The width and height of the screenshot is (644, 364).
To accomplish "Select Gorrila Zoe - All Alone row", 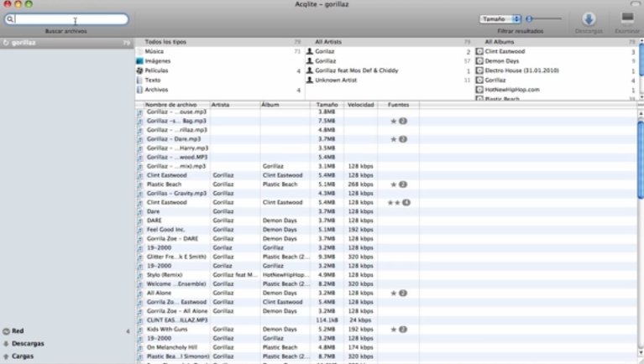I will coord(386,311).
